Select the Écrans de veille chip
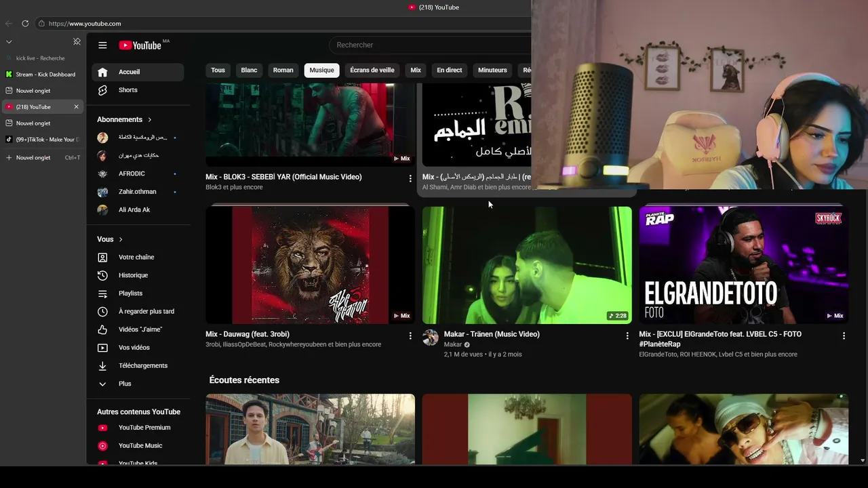 (x=372, y=70)
